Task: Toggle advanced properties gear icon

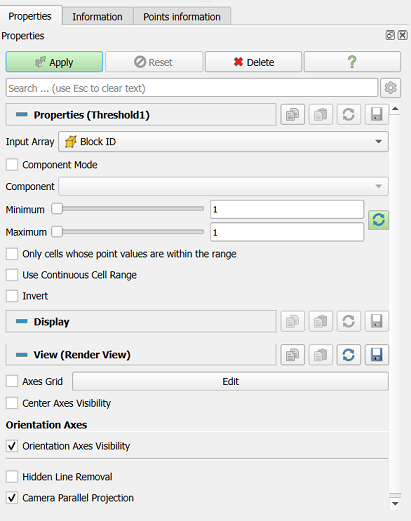Action: tap(391, 88)
